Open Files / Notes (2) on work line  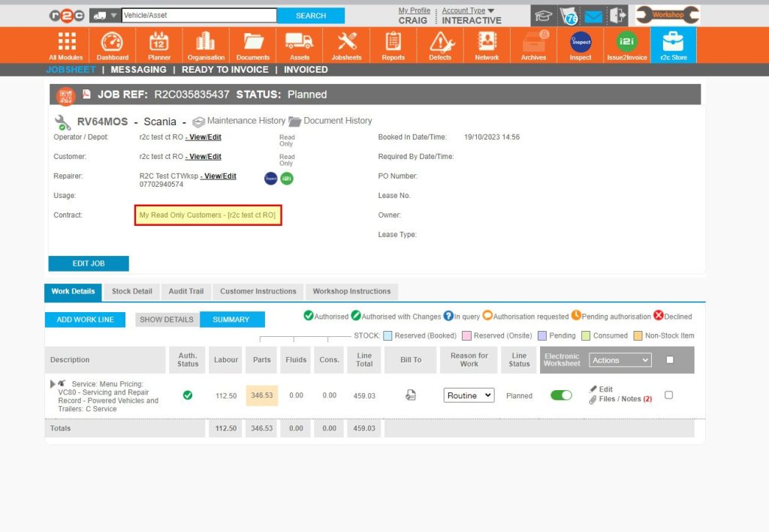pos(621,399)
